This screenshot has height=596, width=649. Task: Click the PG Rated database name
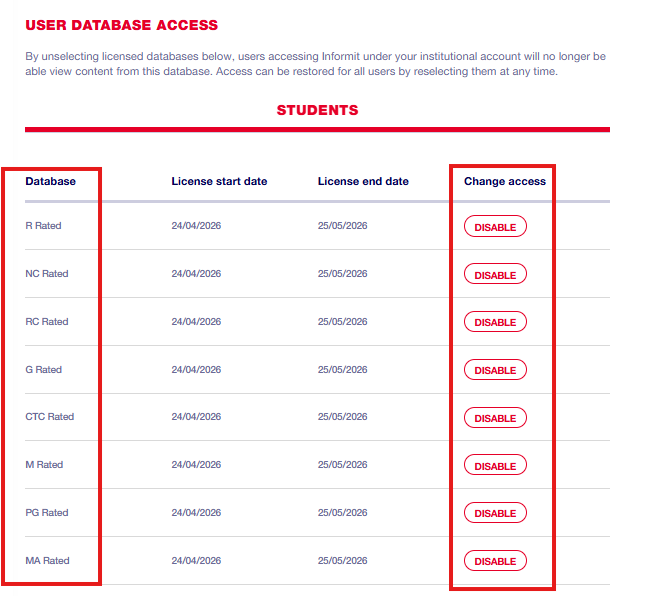coord(46,513)
